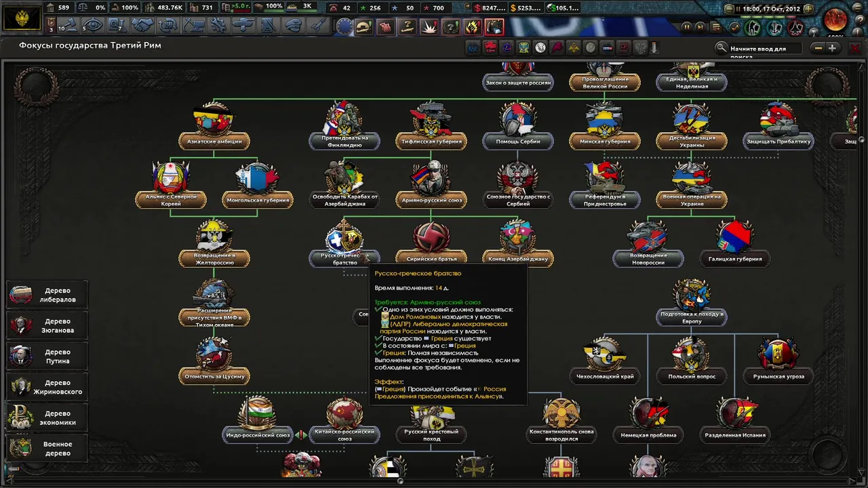Select the Галицкая губерния focus
The width and height of the screenshot is (868, 488).
[x=735, y=244]
